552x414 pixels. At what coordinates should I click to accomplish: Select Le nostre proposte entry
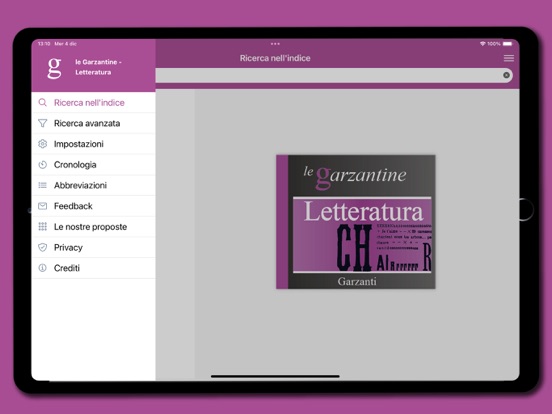point(94,227)
